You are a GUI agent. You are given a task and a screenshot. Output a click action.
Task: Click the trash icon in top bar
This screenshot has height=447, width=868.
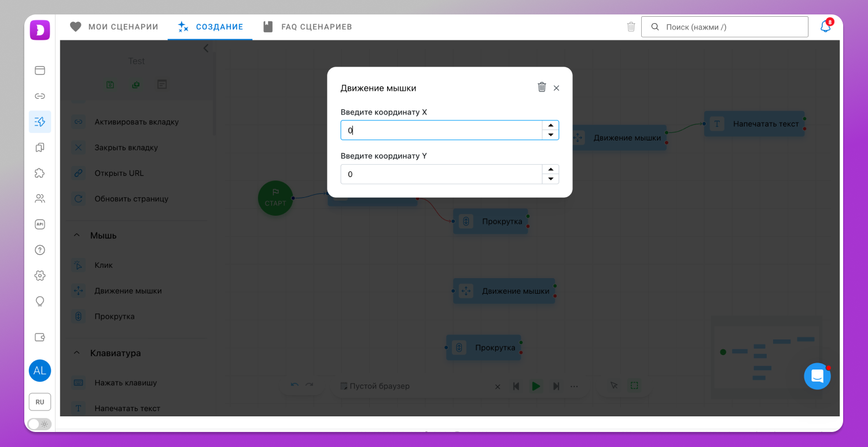coord(631,27)
